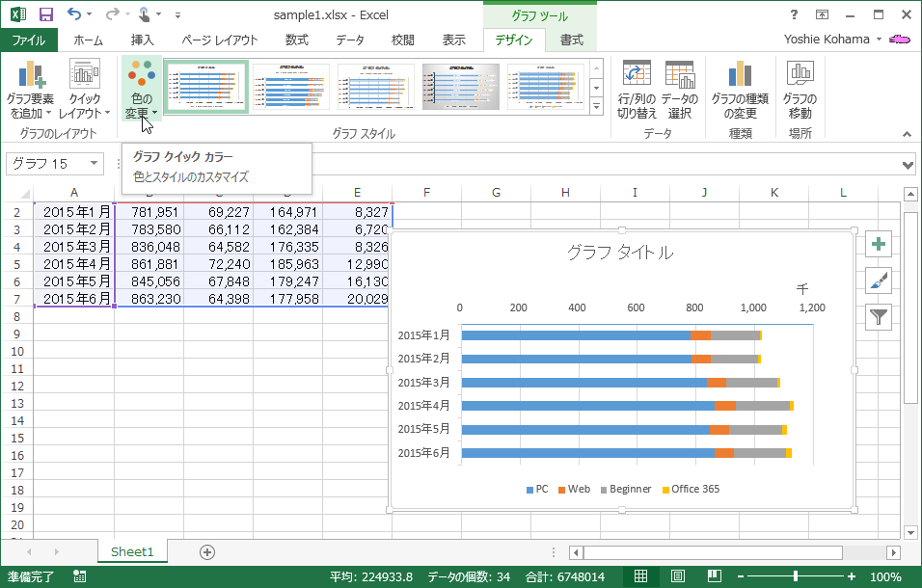Expand the formula bar
922x588 pixels.
point(908,165)
